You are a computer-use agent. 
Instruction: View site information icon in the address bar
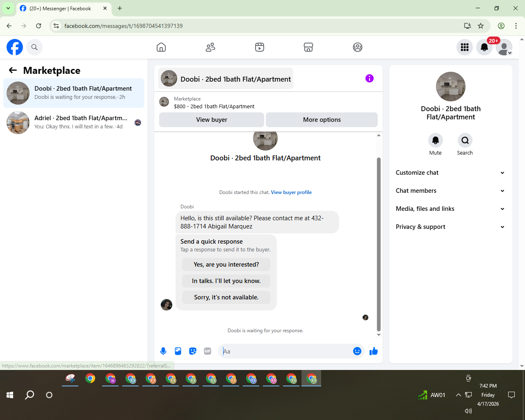click(x=57, y=26)
